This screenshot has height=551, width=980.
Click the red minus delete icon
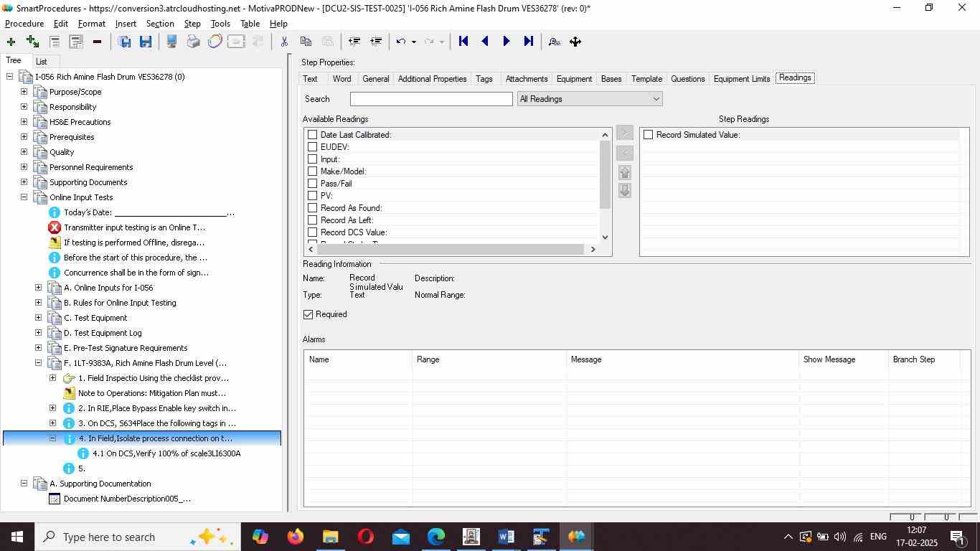tap(97, 42)
